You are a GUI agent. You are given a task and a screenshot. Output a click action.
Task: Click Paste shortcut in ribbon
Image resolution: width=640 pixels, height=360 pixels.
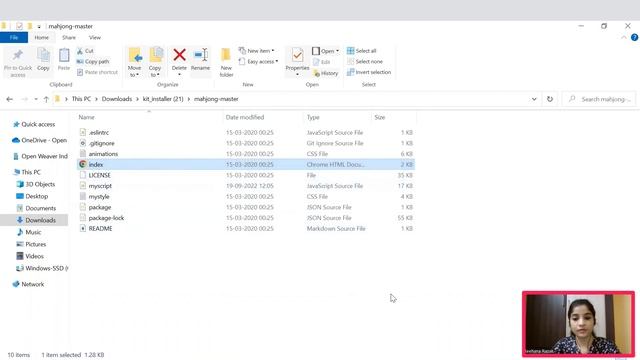(97, 72)
